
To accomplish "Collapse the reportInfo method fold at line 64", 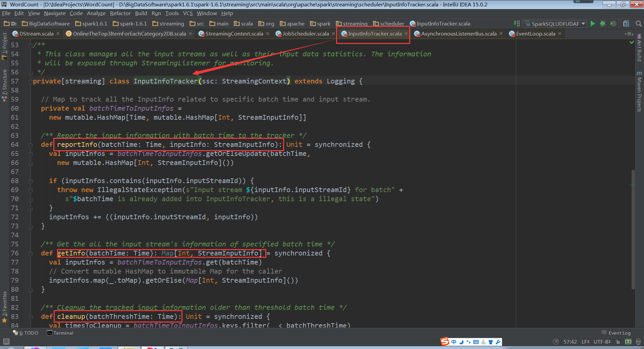I will coord(31,145).
